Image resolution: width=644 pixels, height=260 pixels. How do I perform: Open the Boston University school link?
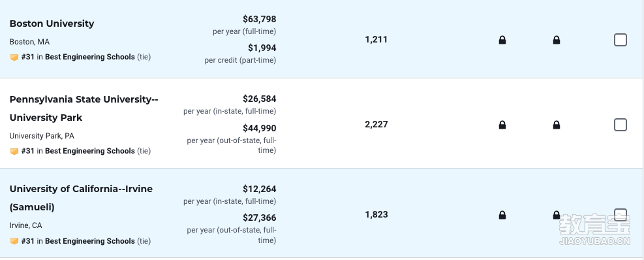tap(52, 24)
